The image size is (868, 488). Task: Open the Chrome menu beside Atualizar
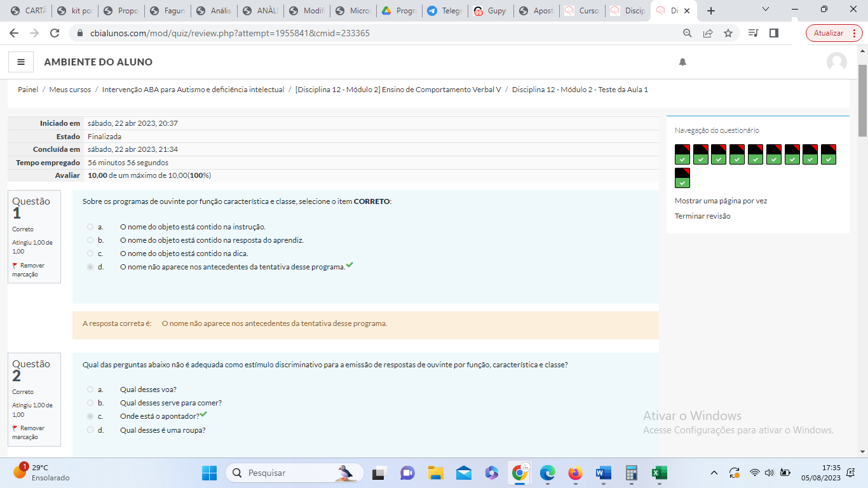[854, 33]
